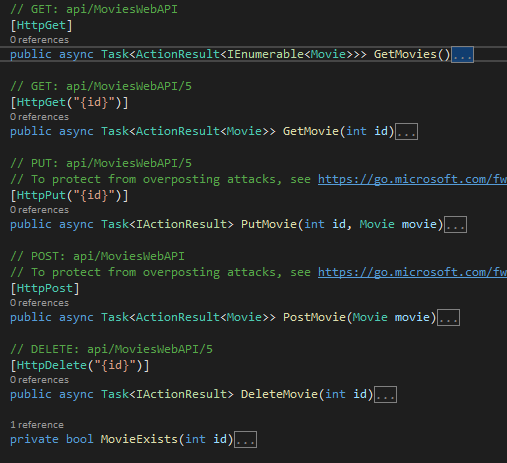507x463 pixels.
Task: Click the 'private' keyword of MovieExists
Action: 34,439
